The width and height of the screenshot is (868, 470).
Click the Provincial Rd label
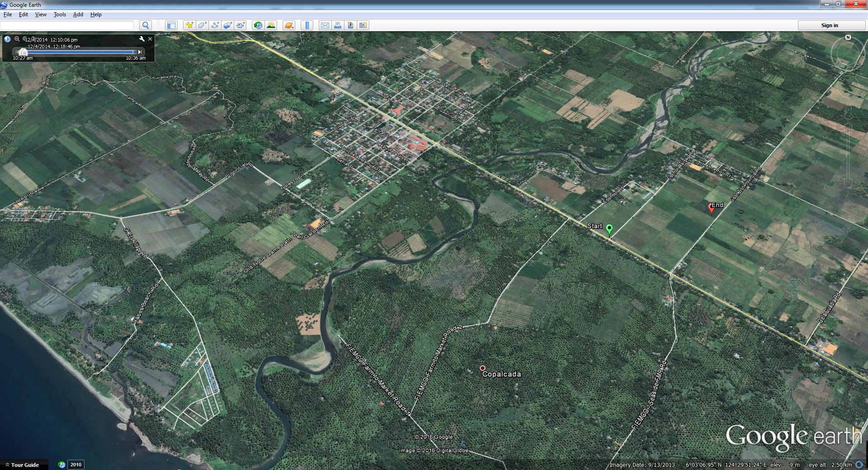239,170
